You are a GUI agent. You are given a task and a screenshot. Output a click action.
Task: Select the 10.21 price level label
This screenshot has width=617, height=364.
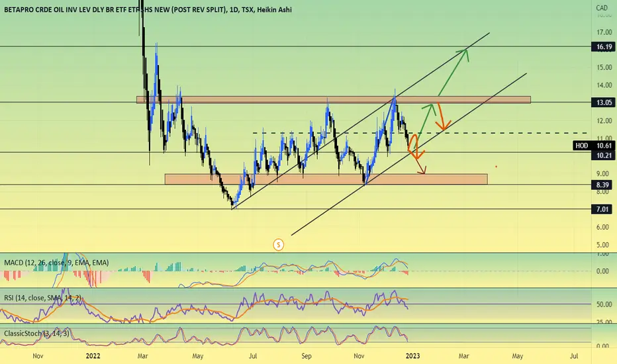[604, 155]
